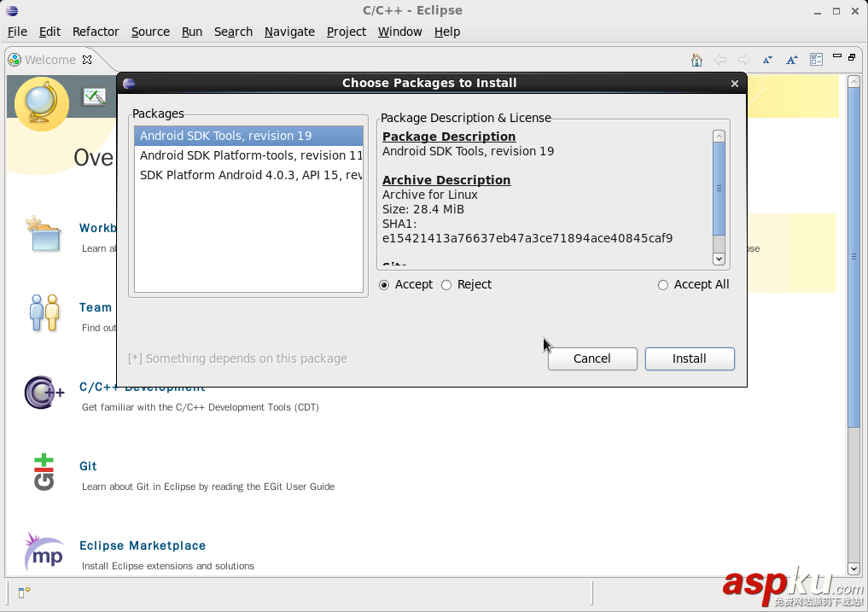
Task: Click the Cancel button
Action: tap(591, 358)
